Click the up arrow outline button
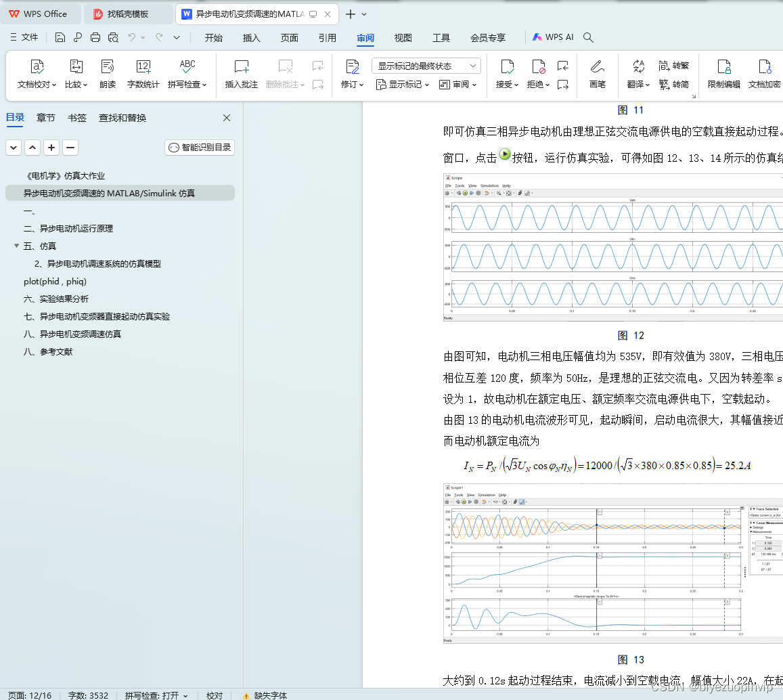This screenshot has width=783, height=700. click(32, 148)
